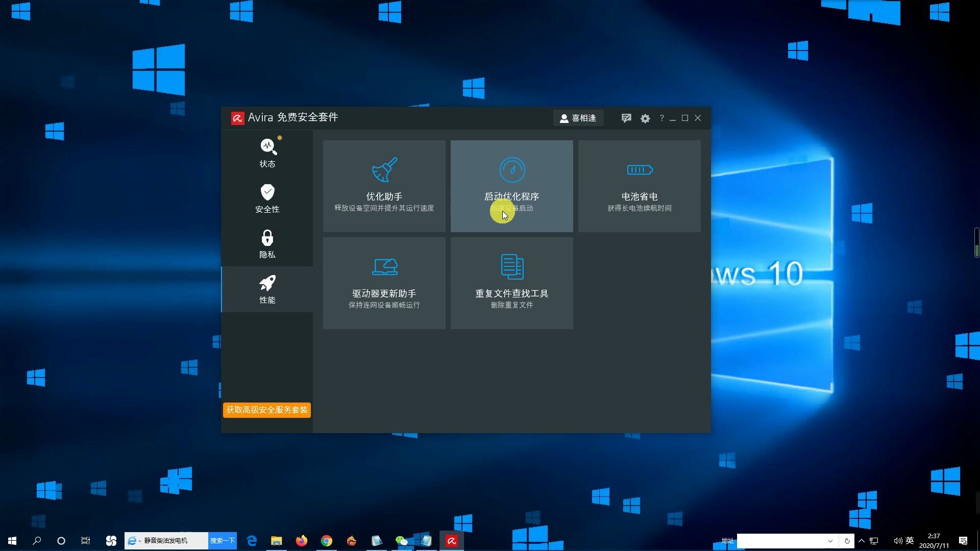Click the taskbar 地址 address field
The height and width of the screenshot is (551, 980).
click(x=781, y=541)
